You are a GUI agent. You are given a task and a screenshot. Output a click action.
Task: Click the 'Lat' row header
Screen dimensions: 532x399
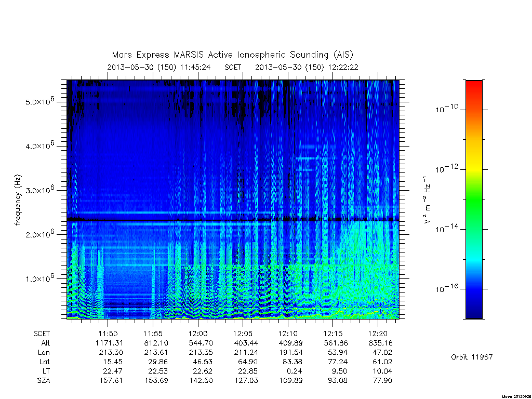pyautogui.click(x=45, y=362)
